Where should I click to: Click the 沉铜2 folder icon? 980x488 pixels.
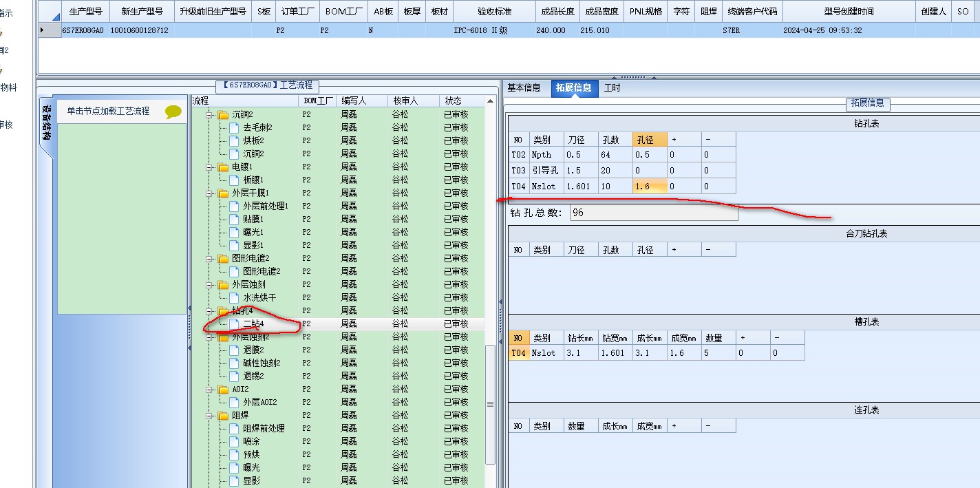223,115
